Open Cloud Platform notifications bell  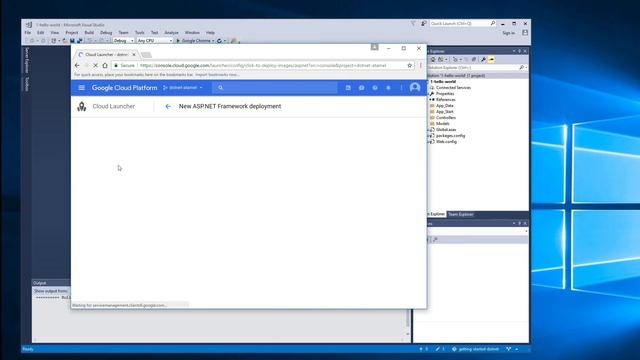(388, 88)
